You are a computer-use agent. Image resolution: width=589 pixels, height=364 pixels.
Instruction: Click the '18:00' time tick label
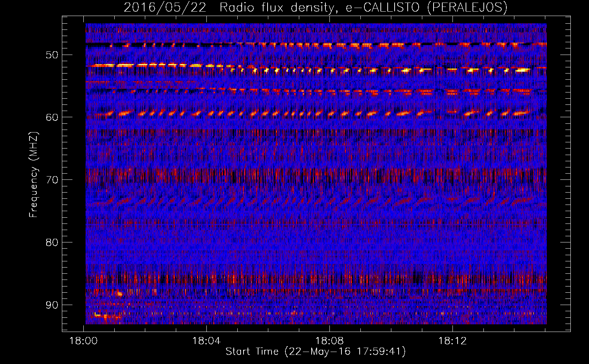pos(84,341)
